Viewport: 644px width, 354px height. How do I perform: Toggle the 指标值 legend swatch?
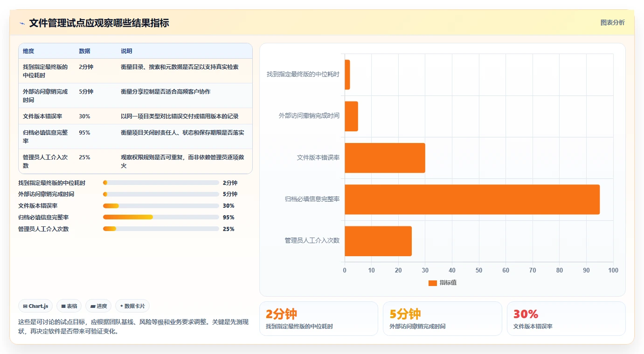(x=432, y=283)
